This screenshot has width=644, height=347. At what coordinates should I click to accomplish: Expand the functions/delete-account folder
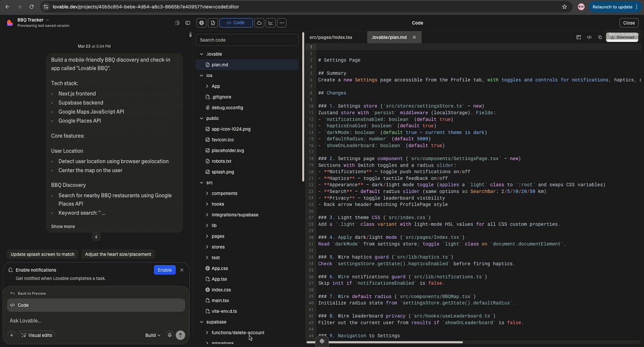coord(207,332)
